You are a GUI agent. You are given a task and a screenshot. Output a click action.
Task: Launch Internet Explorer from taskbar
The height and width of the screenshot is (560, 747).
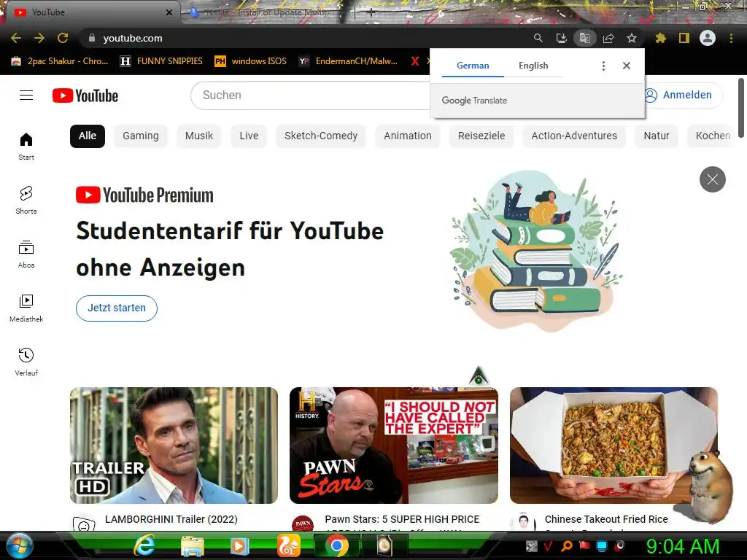144,546
